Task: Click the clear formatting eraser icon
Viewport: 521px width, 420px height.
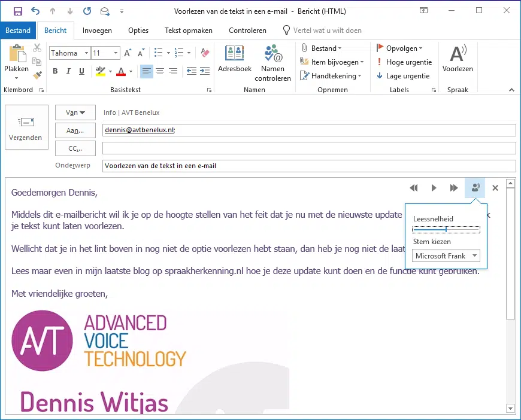Action: pyautogui.click(x=205, y=53)
